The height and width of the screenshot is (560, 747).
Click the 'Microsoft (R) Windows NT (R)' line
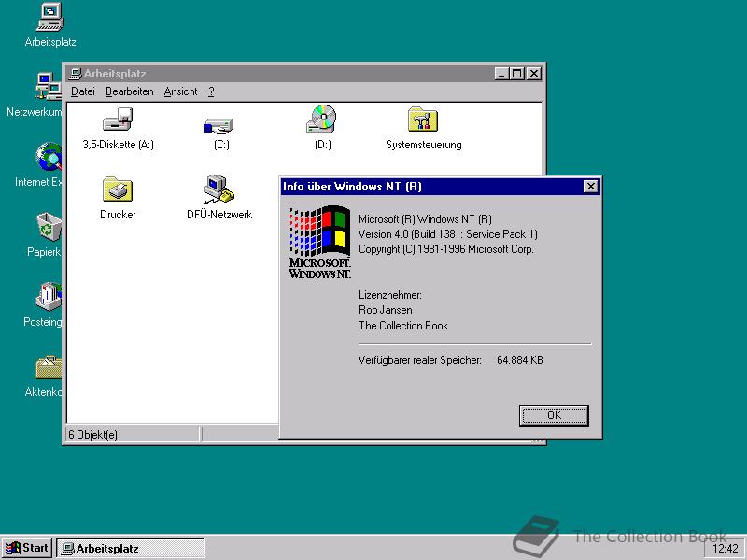point(425,219)
